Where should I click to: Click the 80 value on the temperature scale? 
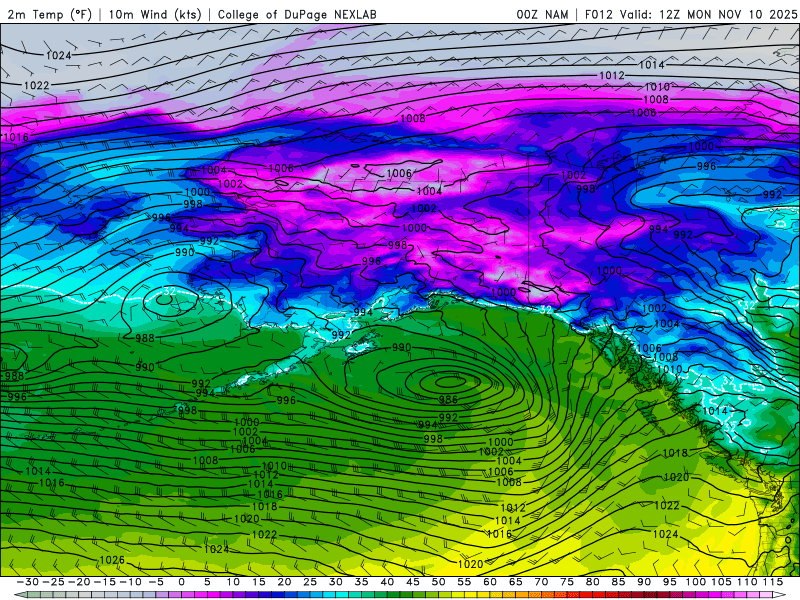(592, 582)
